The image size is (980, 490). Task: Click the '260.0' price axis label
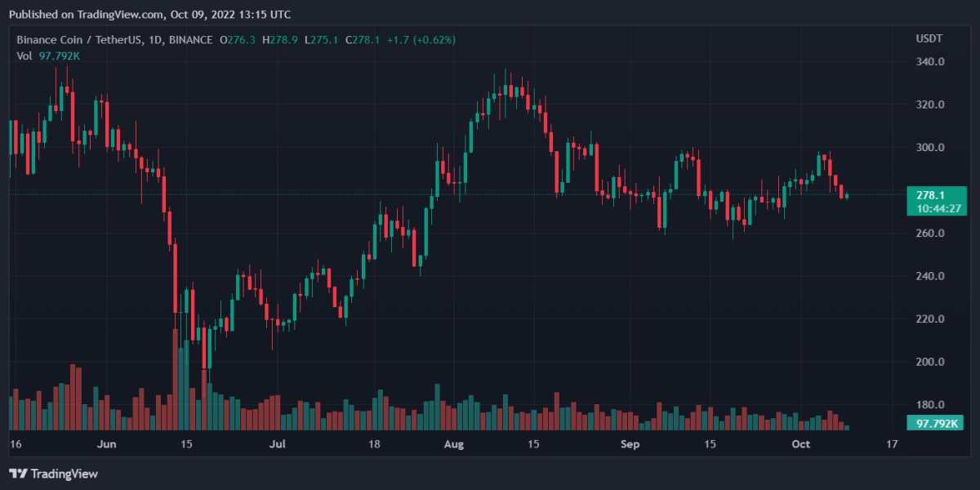click(930, 234)
